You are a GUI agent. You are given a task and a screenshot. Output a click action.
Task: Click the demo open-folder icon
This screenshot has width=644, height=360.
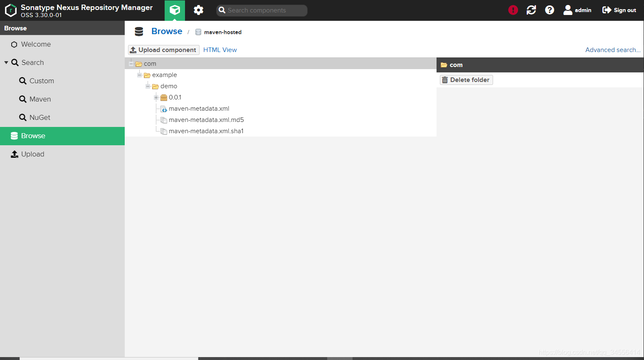pos(155,87)
